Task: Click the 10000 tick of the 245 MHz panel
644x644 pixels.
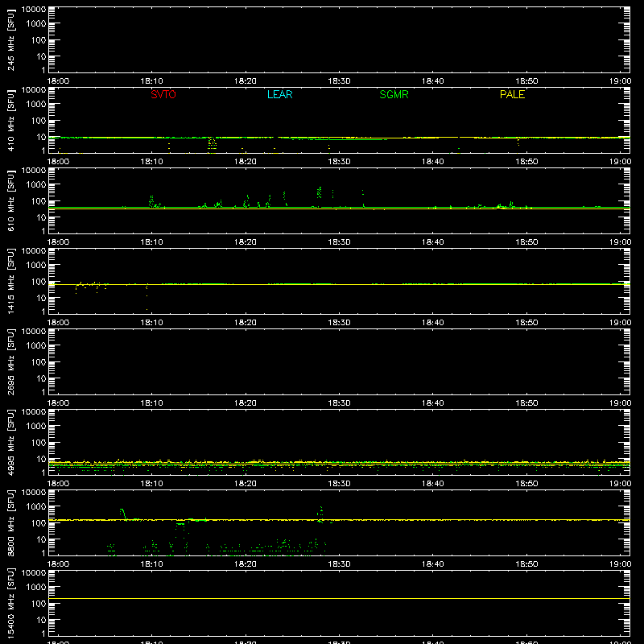Action: [34, 10]
